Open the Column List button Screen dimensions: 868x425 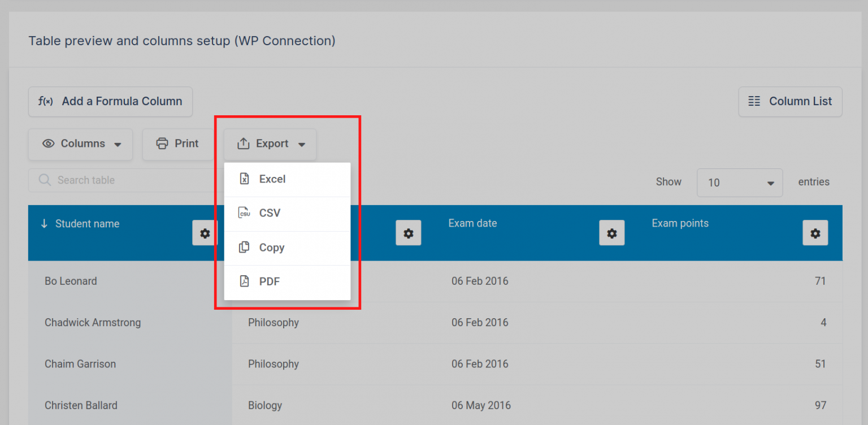790,102
